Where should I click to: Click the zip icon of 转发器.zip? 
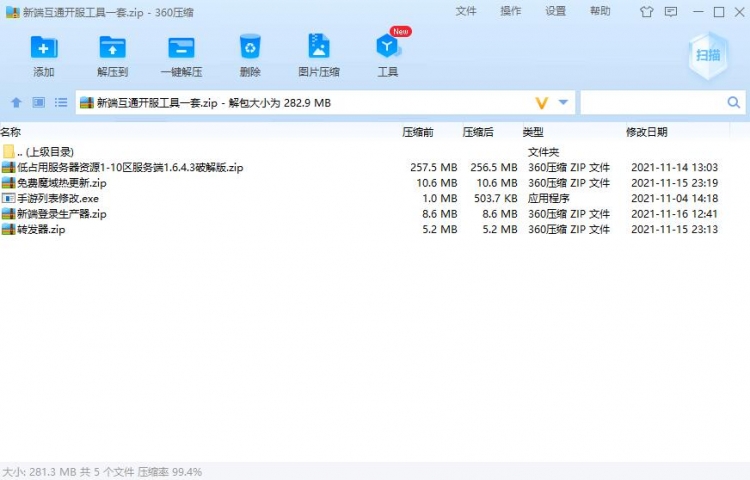8,229
